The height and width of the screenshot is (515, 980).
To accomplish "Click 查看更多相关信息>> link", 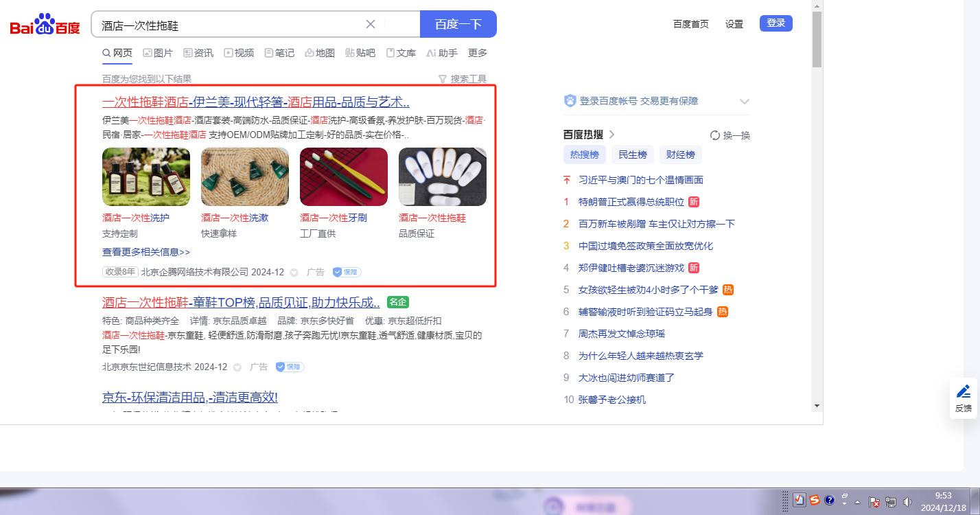I will pos(146,252).
